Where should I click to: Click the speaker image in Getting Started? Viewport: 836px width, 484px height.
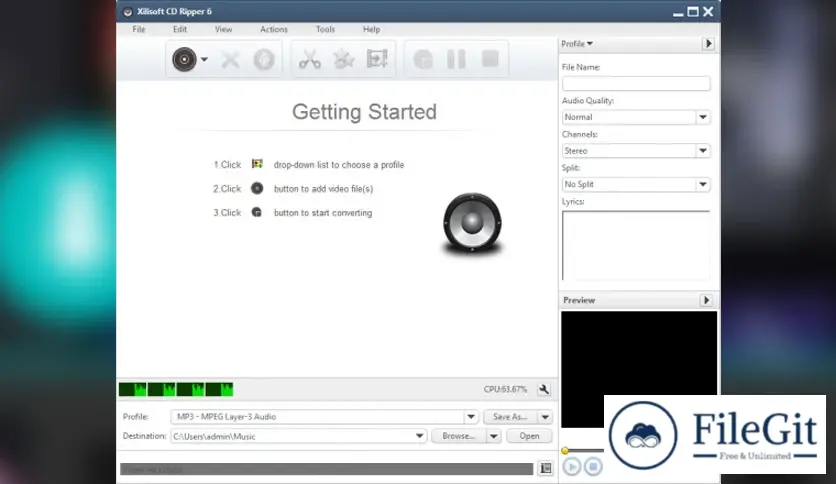point(472,223)
